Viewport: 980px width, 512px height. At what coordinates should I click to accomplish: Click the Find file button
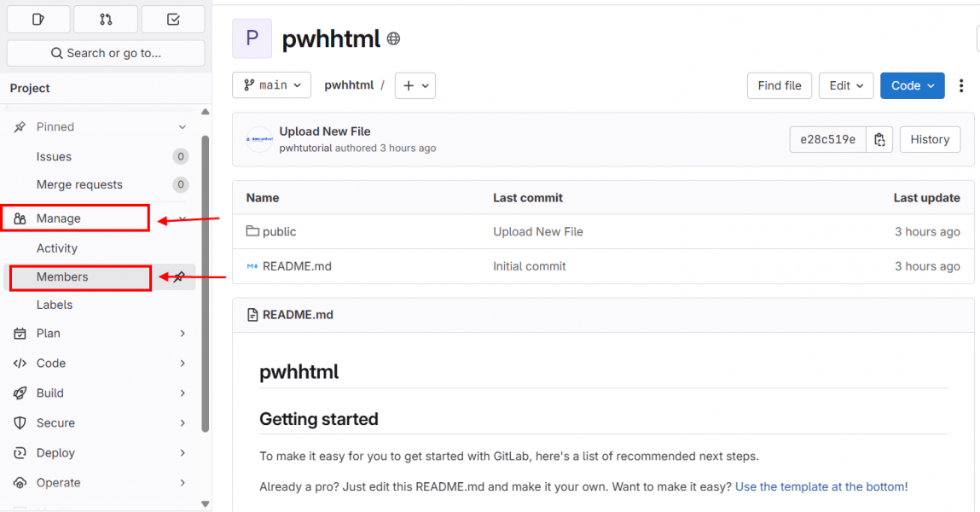tap(780, 85)
